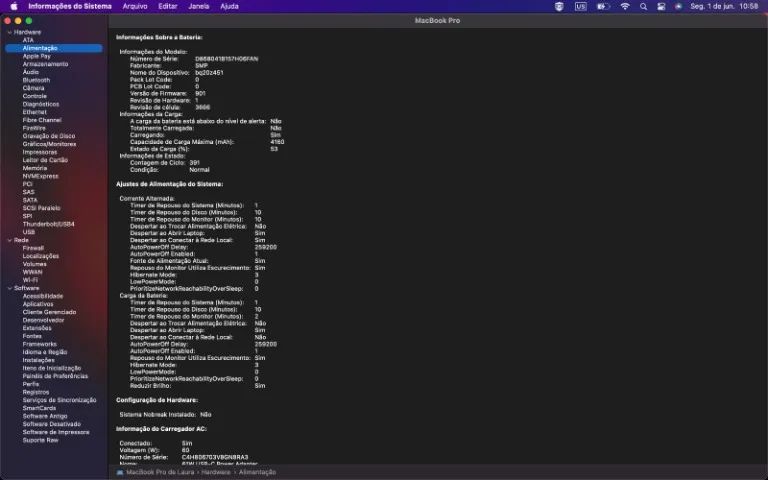Image resolution: width=768 pixels, height=480 pixels.
Task: Select Wi-Fi under Rede
Action: pos(30,280)
